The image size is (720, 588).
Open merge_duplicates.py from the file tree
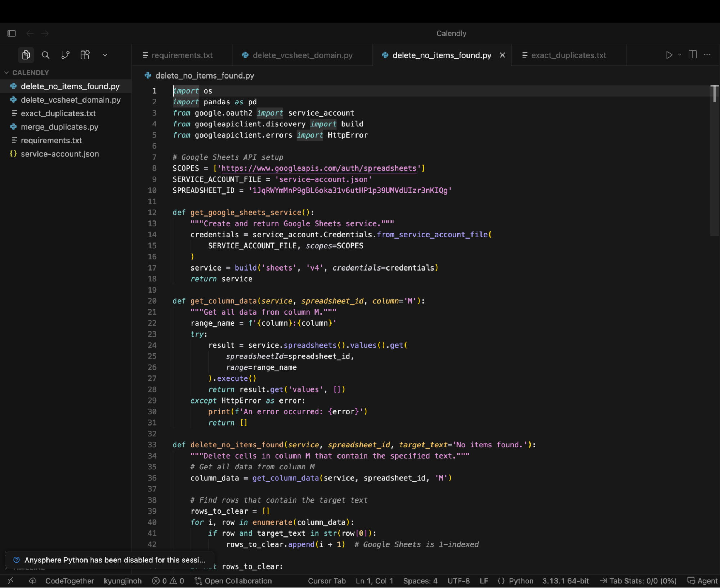[66, 127]
